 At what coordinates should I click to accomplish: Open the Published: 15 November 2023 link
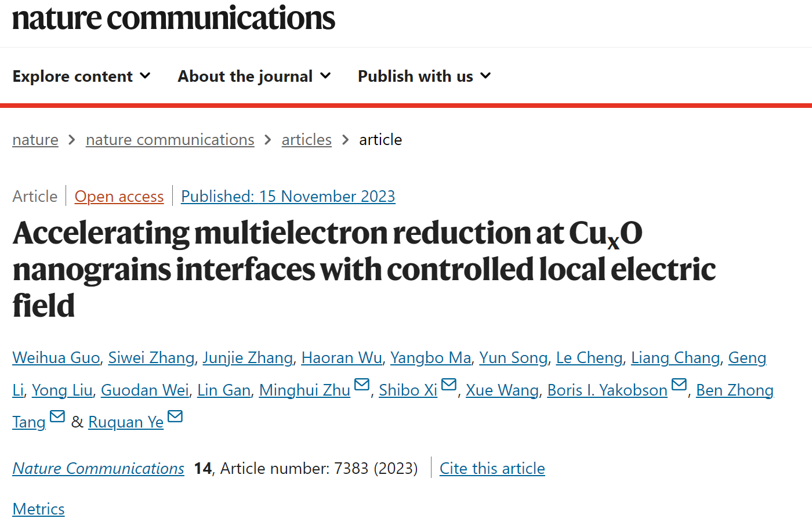coord(288,197)
